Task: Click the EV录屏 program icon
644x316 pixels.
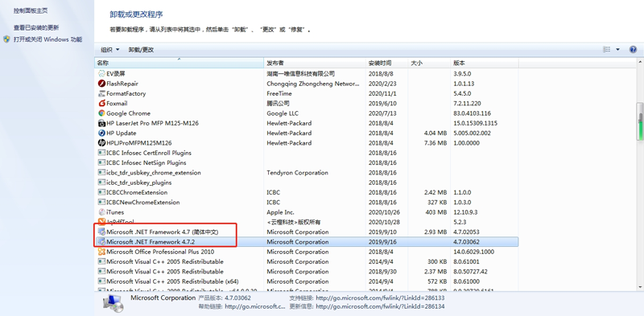Action: tap(102, 74)
